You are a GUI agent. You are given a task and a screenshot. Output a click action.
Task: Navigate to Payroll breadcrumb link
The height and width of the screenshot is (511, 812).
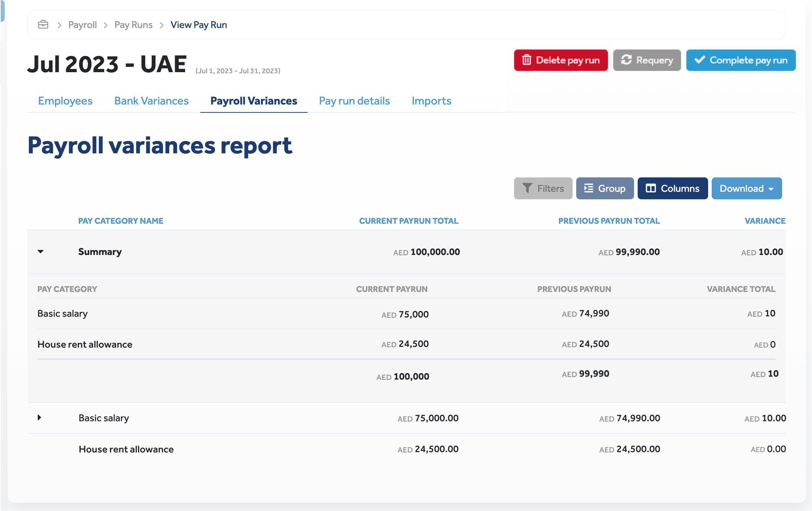[82, 25]
